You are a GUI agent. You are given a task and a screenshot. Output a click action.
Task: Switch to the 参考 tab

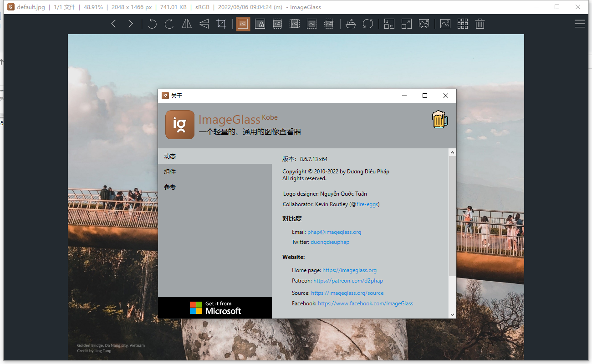pyautogui.click(x=170, y=187)
